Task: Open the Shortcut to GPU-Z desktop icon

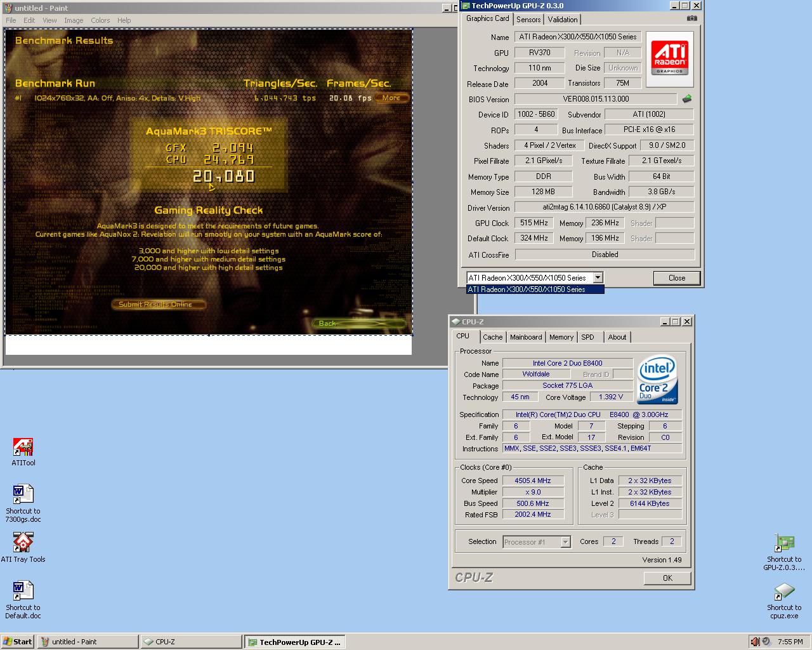Action: click(x=784, y=552)
